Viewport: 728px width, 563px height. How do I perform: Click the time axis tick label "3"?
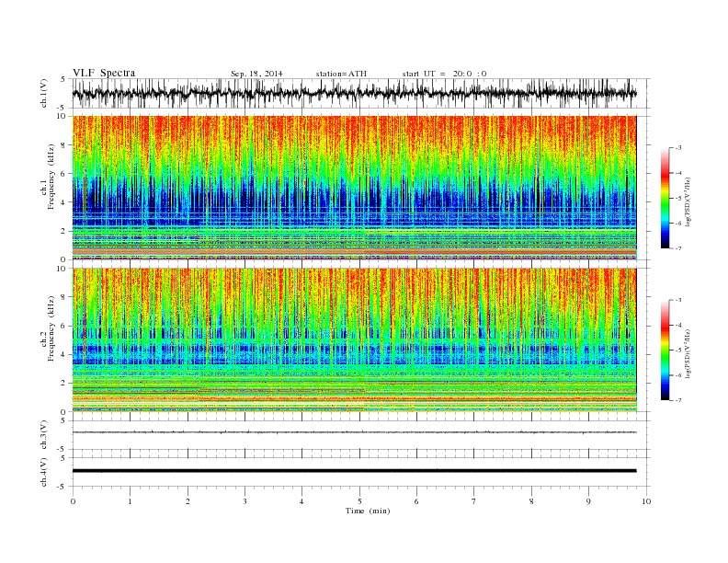click(x=245, y=501)
